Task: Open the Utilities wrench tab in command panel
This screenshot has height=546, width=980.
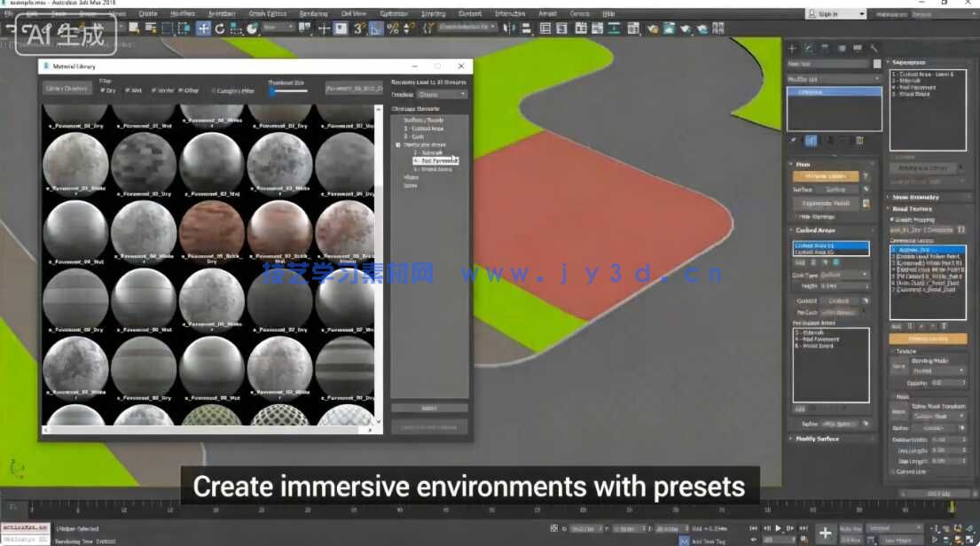Action: [874, 48]
